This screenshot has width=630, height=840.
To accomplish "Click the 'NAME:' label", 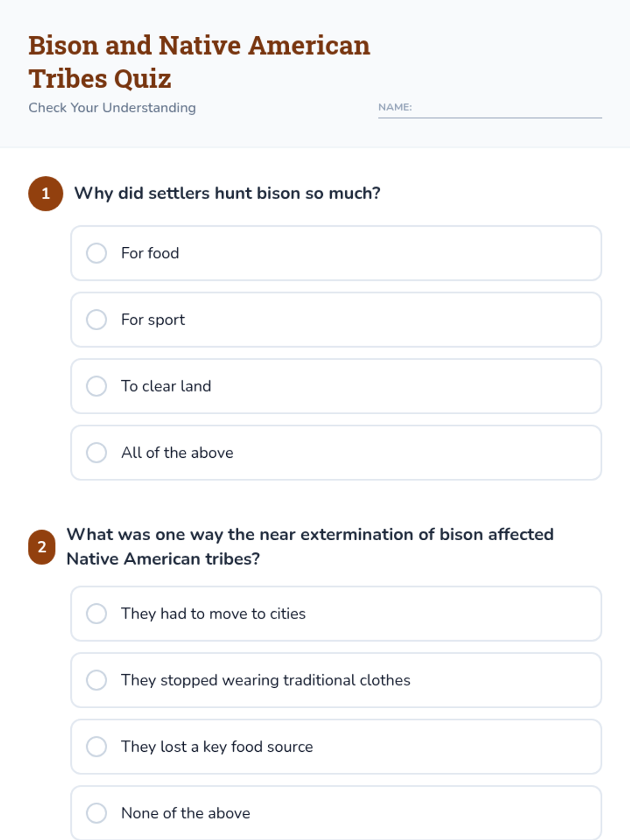I will tap(395, 107).
